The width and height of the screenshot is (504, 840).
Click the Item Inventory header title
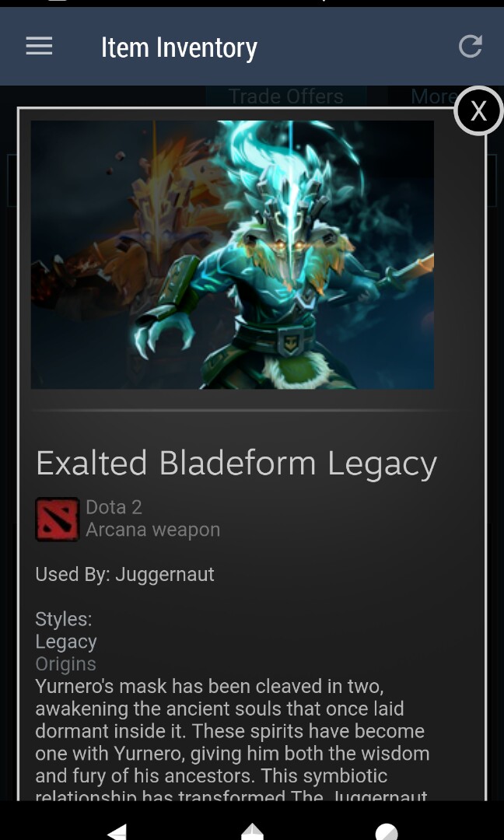point(179,47)
